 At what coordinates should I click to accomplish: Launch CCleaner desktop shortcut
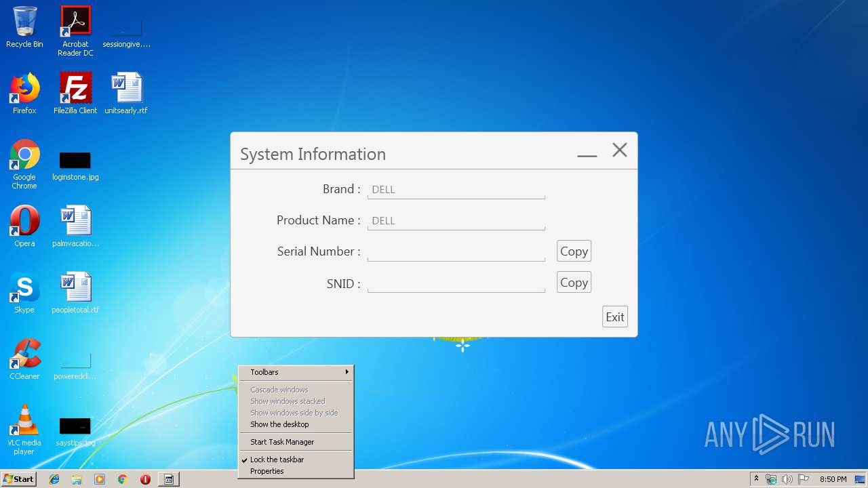pos(24,359)
